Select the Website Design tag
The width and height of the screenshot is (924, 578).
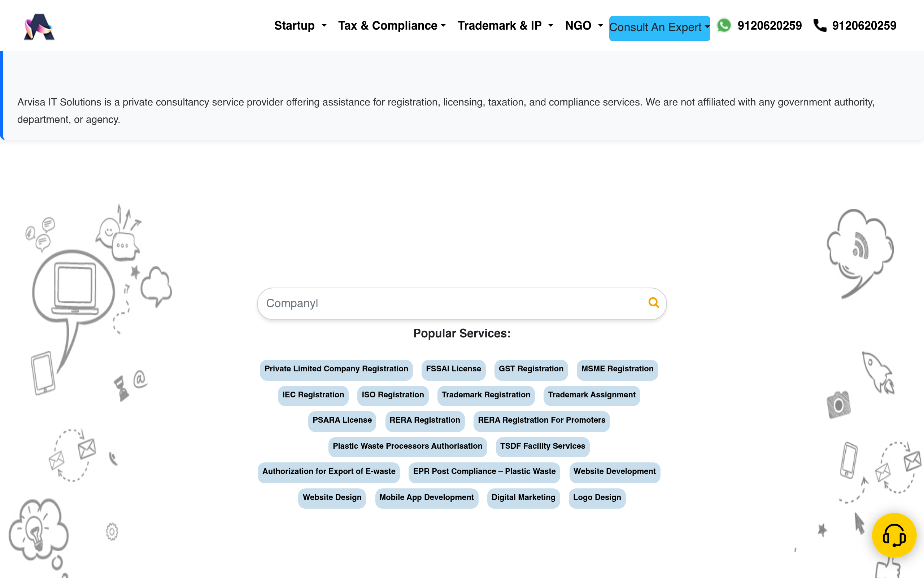click(332, 498)
